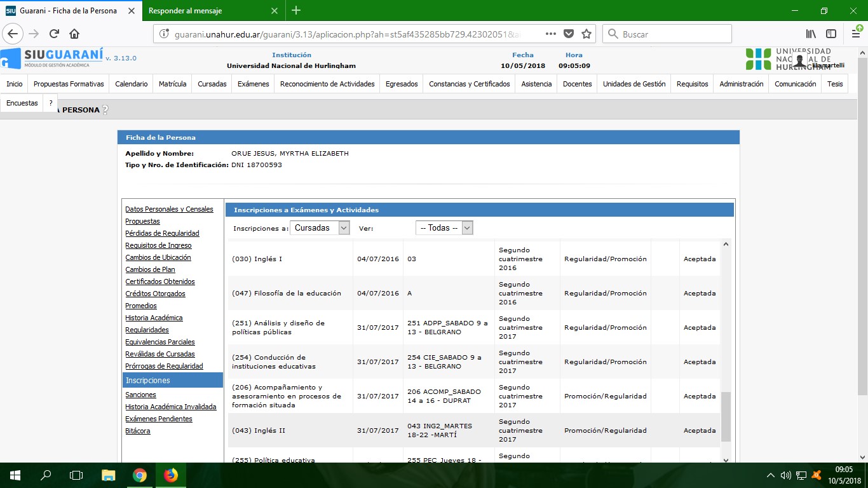Open Windows search magnifier on taskbar
The width and height of the screenshot is (868, 488).
(46, 475)
